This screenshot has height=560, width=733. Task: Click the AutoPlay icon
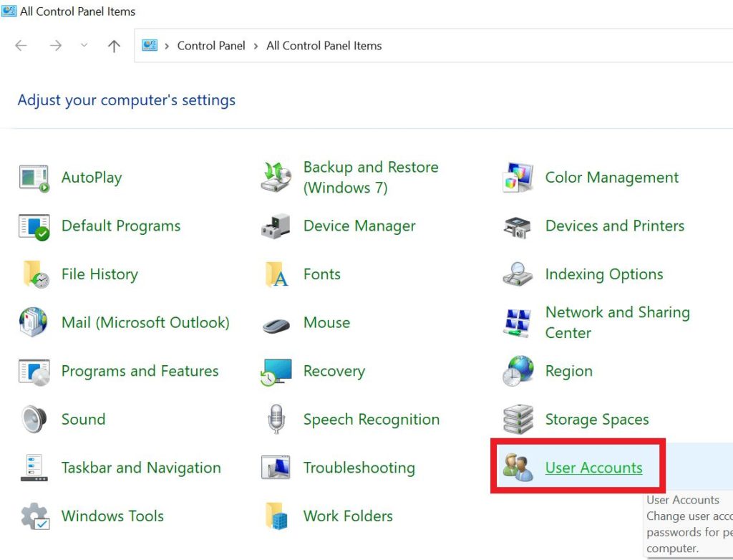pos(34,178)
